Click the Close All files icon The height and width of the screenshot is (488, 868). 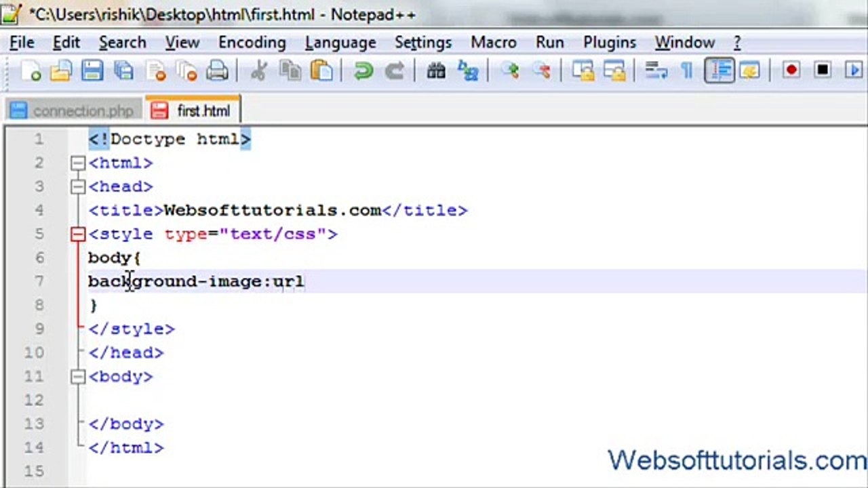pyautogui.click(x=186, y=70)
